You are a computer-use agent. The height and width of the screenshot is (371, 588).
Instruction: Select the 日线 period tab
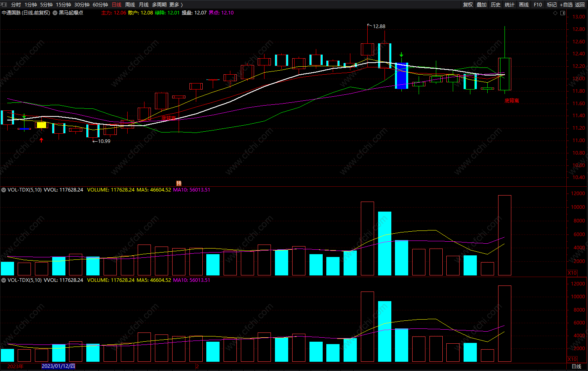tap(116, 4)
